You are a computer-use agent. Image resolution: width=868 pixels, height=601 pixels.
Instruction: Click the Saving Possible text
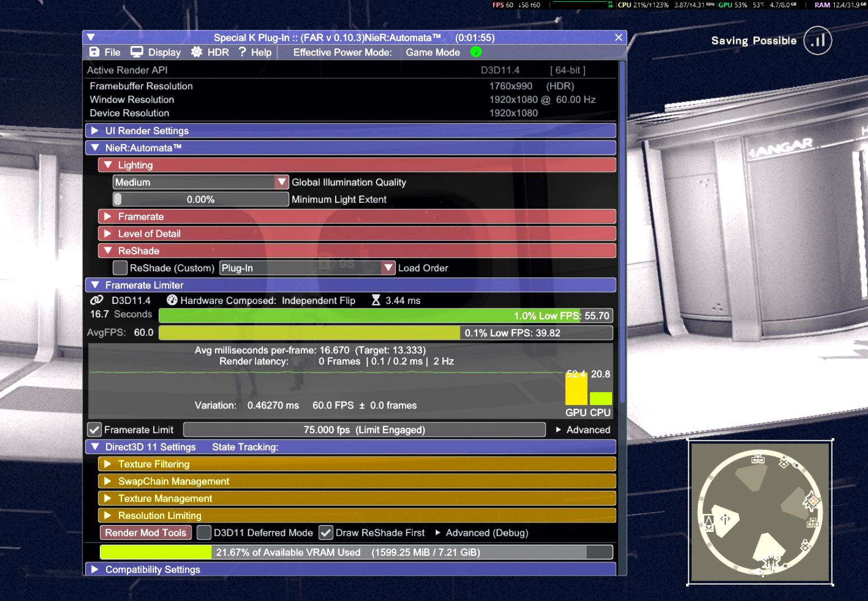pos(753,40)
